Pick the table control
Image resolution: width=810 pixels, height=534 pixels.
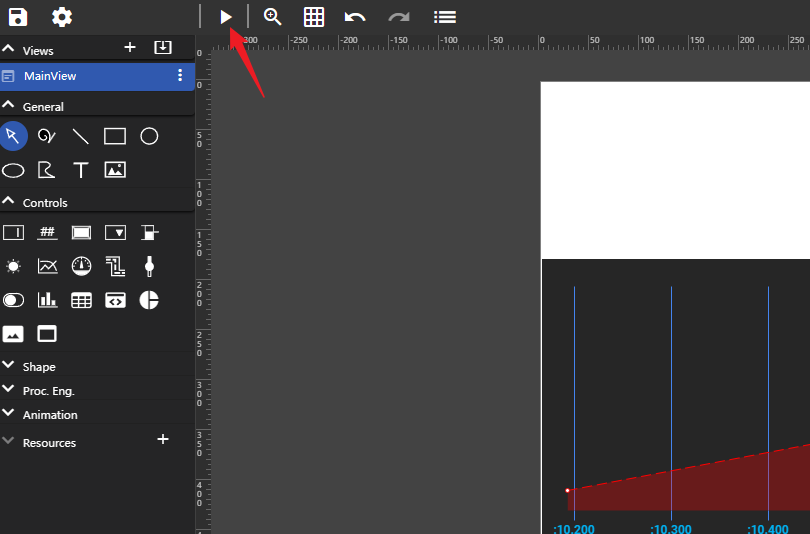pyautogui.click(x=81, y=300)
